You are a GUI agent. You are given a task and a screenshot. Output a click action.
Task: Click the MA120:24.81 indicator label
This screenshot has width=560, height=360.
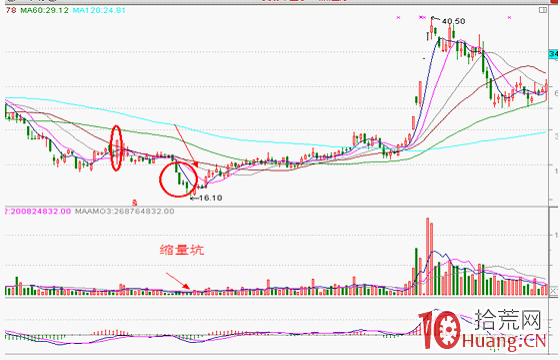99,10
